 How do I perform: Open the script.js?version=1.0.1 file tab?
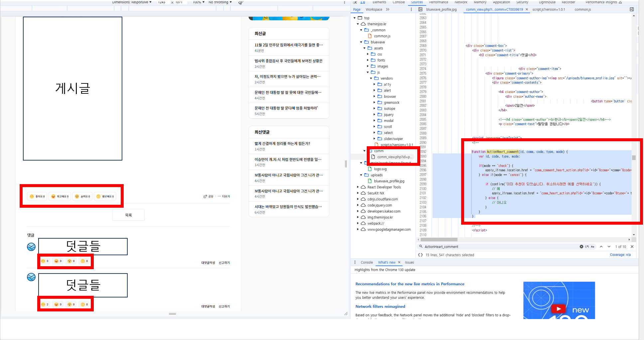point(548,9)
